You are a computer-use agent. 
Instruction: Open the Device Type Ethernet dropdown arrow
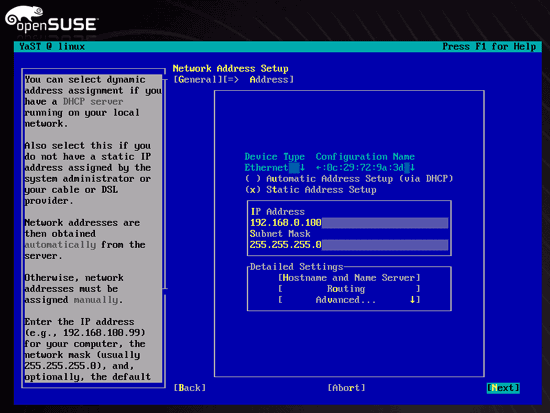(x=302, y=168)
